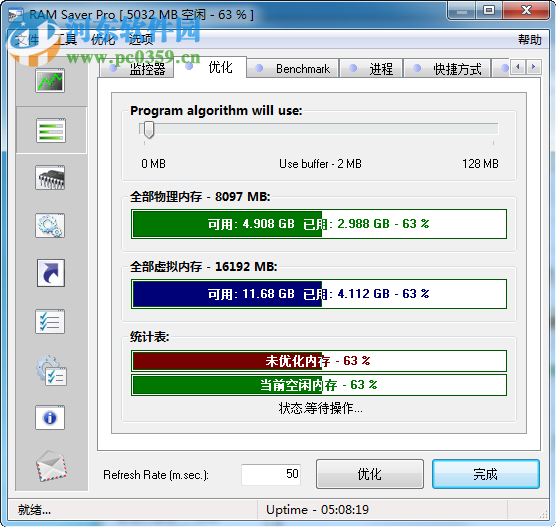This screenshot has height=528, width=557.
Task: Open the 工具 menu
Action: coord(66,39)
